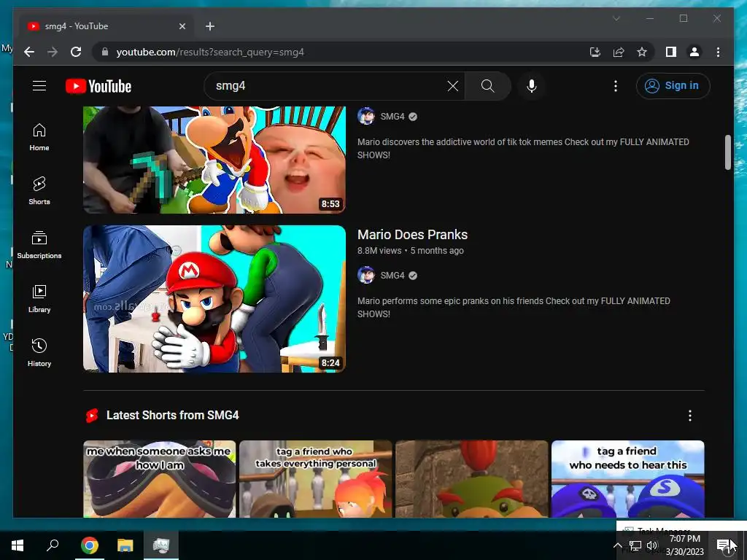
Task: Open the Bowser Jr short thumbnail
Action: coord(472,479)
